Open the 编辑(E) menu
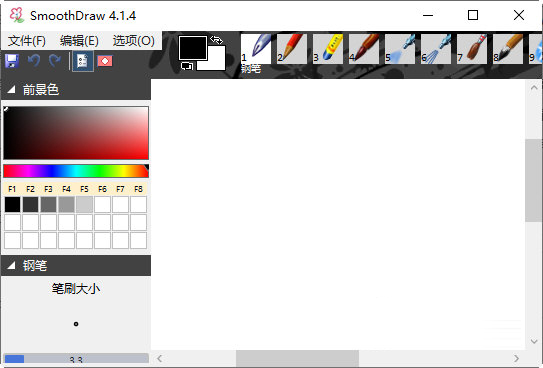 pos(79,41)
